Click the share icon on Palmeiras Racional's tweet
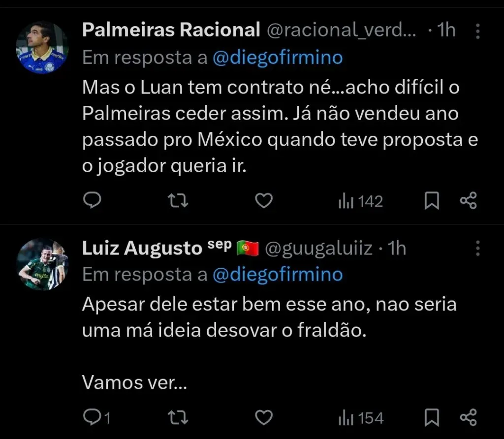 (x=468, y=200)
